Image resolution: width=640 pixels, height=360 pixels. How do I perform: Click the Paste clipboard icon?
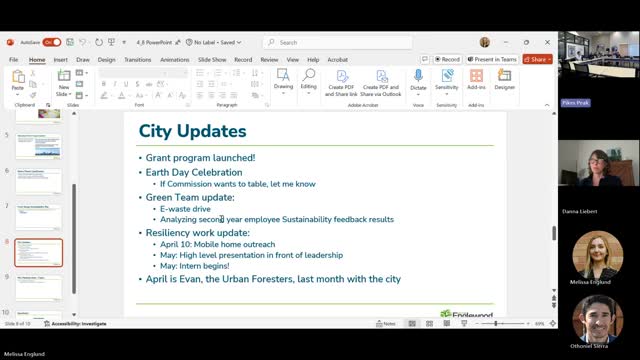(18, 77)
